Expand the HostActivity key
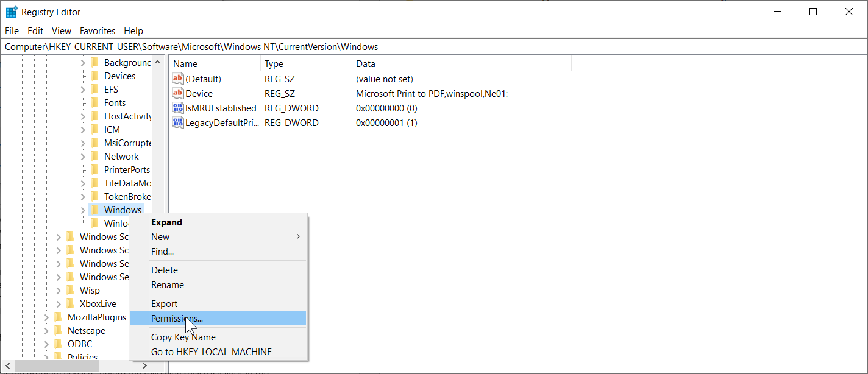The width and height of the screenshot is (868, 374). pyautogui.click(x=83, y=116)
